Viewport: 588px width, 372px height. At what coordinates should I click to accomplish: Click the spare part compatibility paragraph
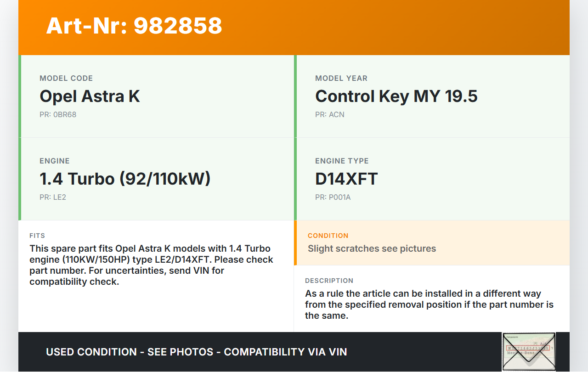pyautogui.click(x=151, y=265)
